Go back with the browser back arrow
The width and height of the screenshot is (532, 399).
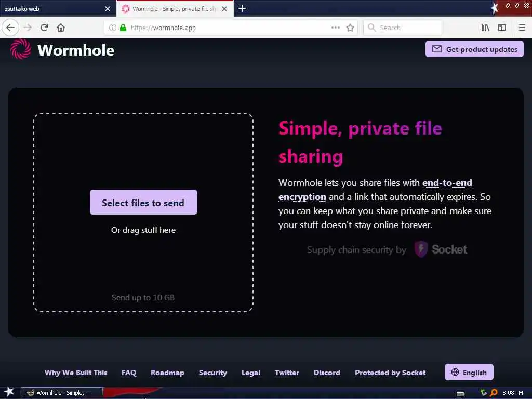10,28
